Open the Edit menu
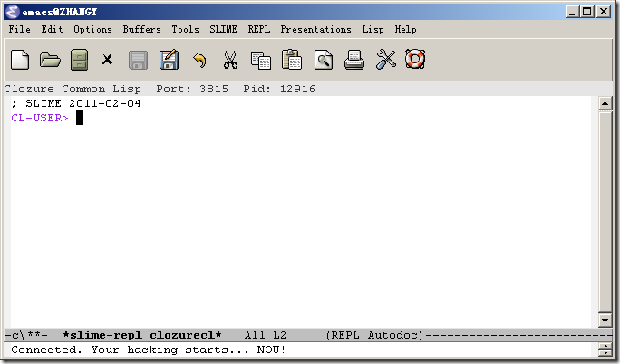The width and height of the screenshot is (620, 364). click(x=52, y=29)
